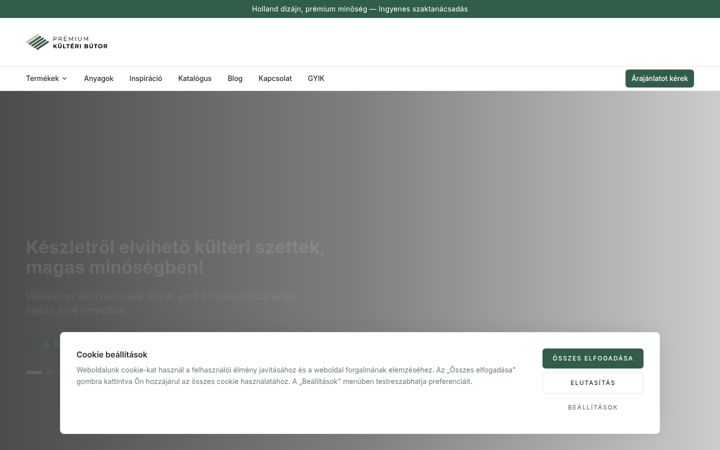This screenshot has width=720, height=450.
Task: Open the Kapcsolat page
Action: [275, 79]
